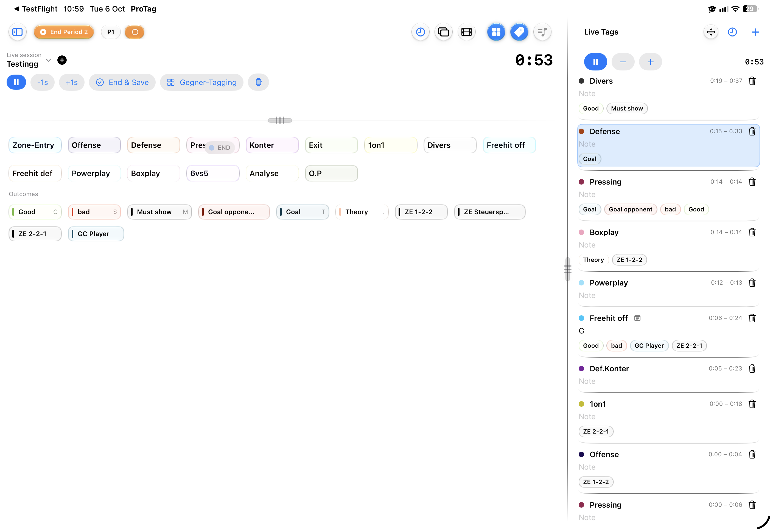Open the clock history in Live Tags
Image resolution: width=773 pixels, height=532 pixels.
click(732, 32)
